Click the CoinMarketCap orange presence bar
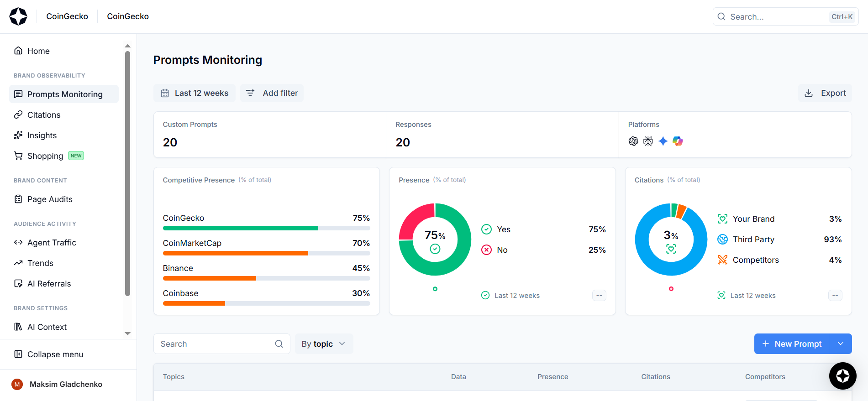The width and height of the screenshot is (868, 401). pyautogui.click(x=236, y=253)
